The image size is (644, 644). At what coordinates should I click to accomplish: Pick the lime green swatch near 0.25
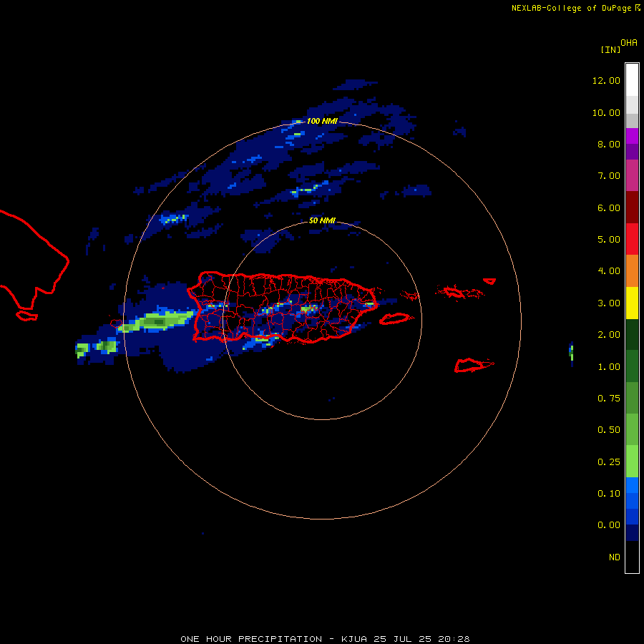[632, 462]
